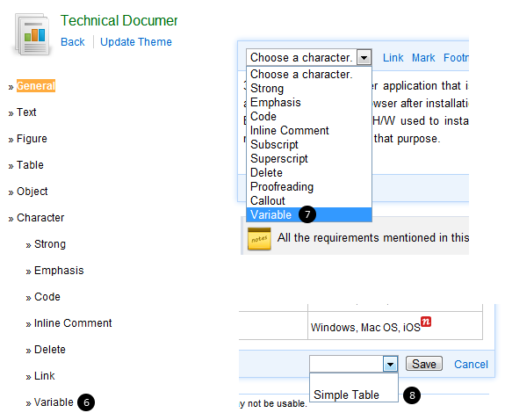Open the Update Theme link

136,42
